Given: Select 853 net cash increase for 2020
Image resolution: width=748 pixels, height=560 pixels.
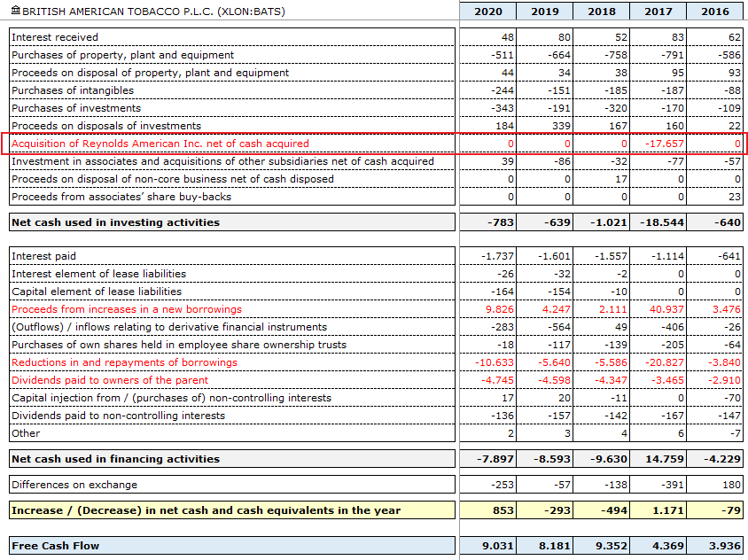Looking at the screenshot, I should pyautogui.click(x=503, y=510).
